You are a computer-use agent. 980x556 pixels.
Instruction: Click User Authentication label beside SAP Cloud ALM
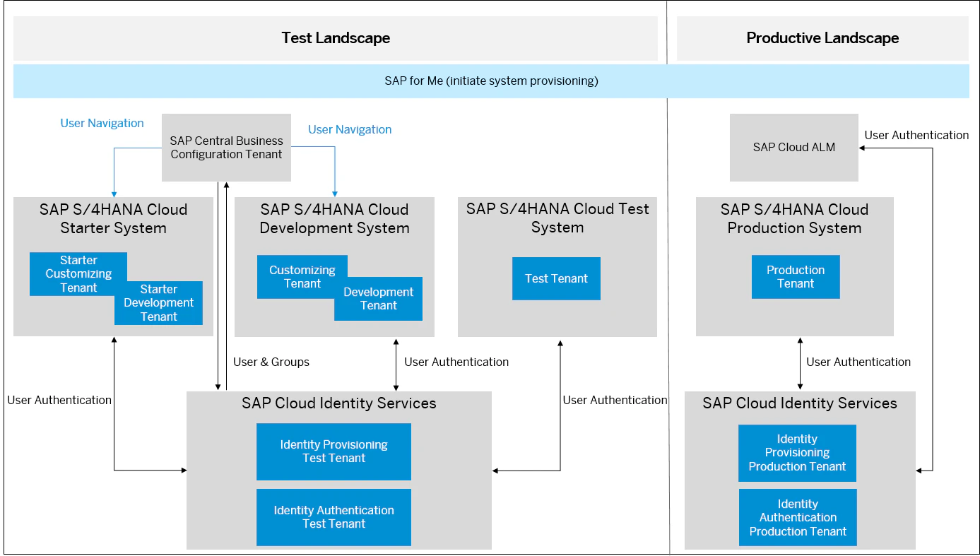tap(916, 135)
